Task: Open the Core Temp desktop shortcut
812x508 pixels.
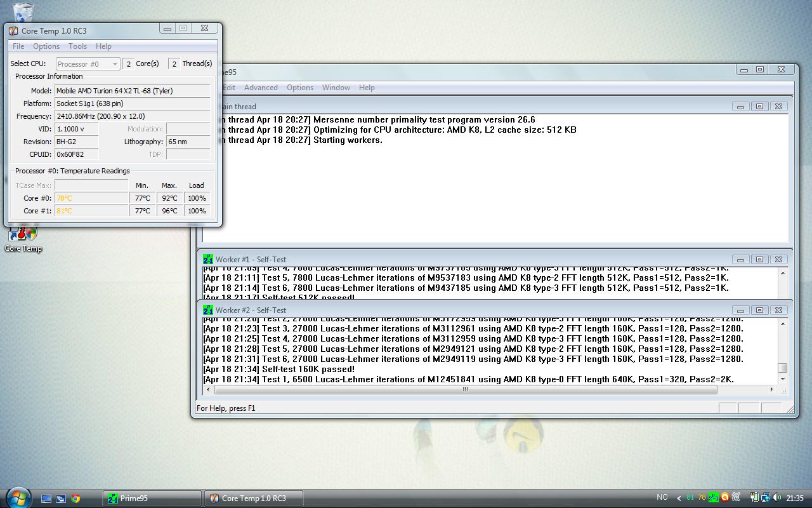Action: point(23,239)
